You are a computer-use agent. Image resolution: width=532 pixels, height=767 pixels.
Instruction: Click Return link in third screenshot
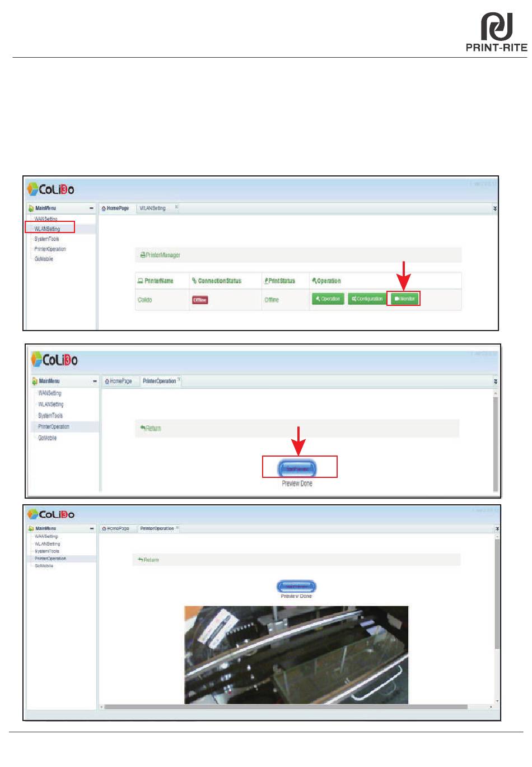(148, 560)
